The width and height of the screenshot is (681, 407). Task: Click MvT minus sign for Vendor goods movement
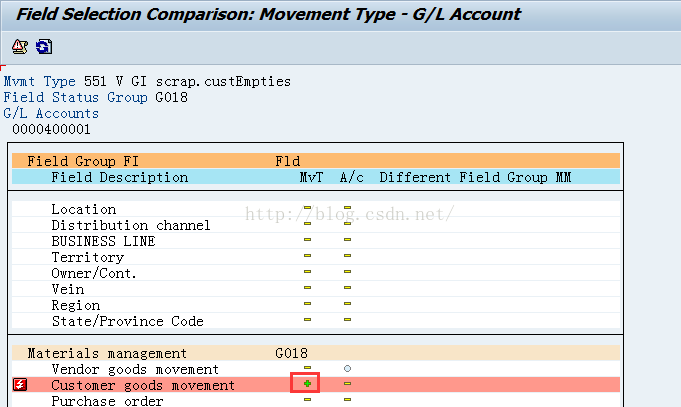click(307, 368)
